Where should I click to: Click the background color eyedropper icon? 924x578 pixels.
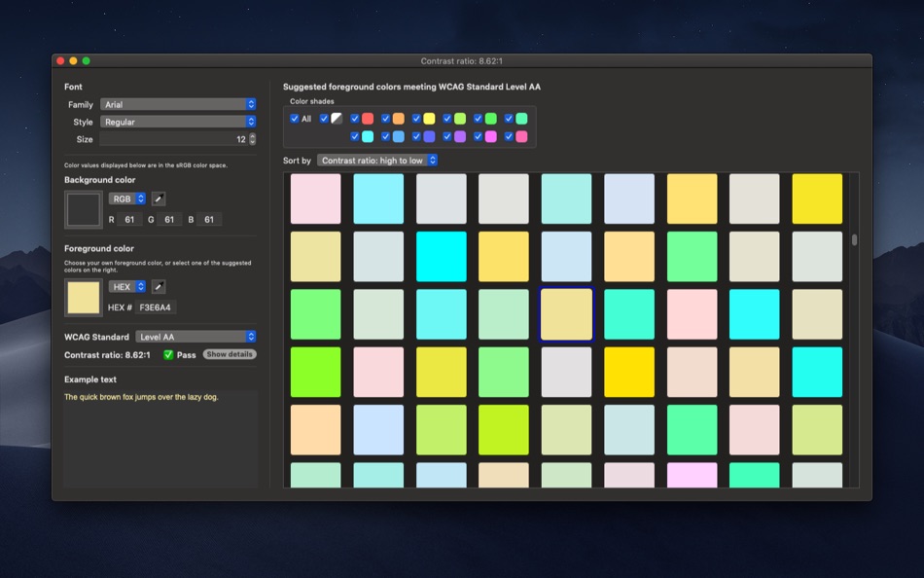(x=159, y=199)
